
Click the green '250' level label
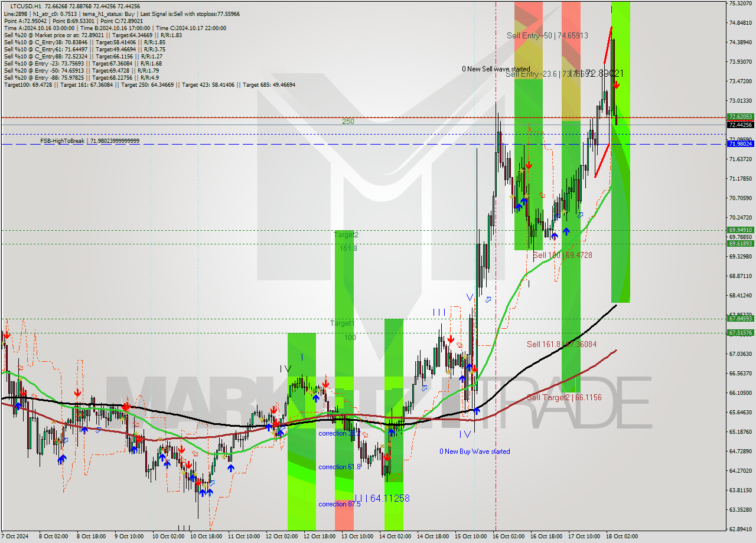348,121
